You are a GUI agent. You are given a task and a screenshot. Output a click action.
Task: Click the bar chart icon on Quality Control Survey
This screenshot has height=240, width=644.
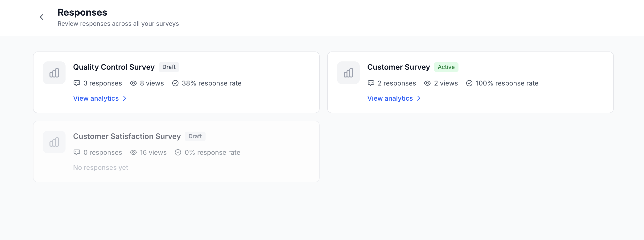[x=54, y=73]
